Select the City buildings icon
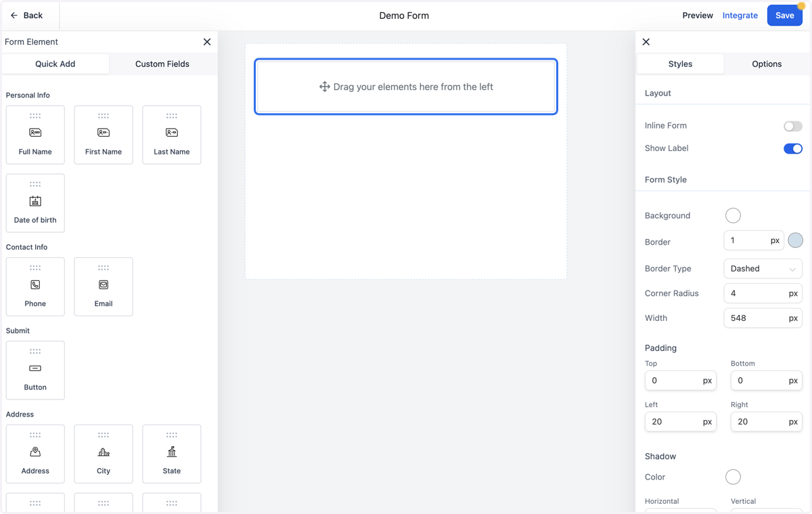The height and width of the screenshot is (514, 812). [104, 452]
